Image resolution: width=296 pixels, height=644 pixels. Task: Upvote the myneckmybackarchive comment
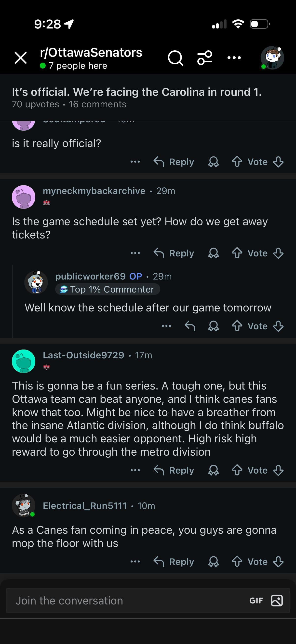point(237,253)
